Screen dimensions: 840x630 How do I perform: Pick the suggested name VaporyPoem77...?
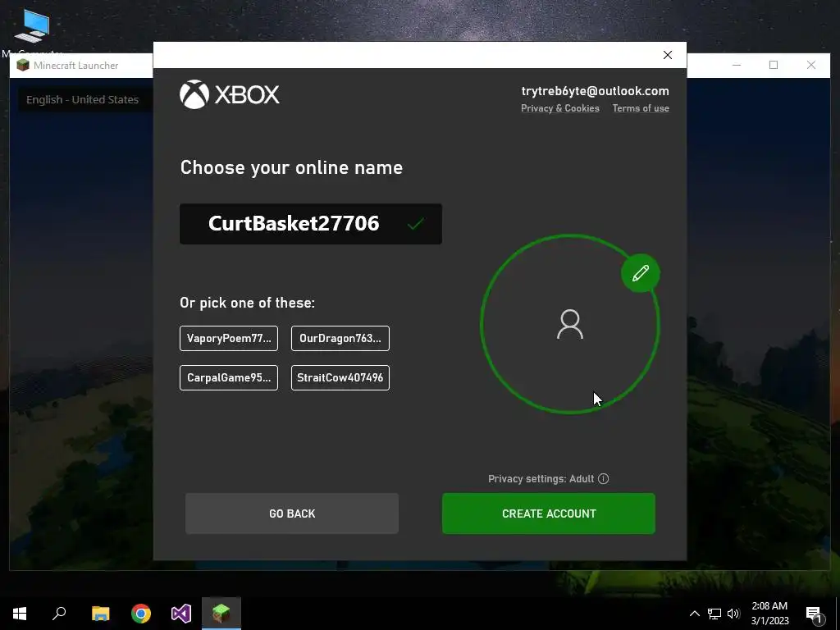pos(229,338)
